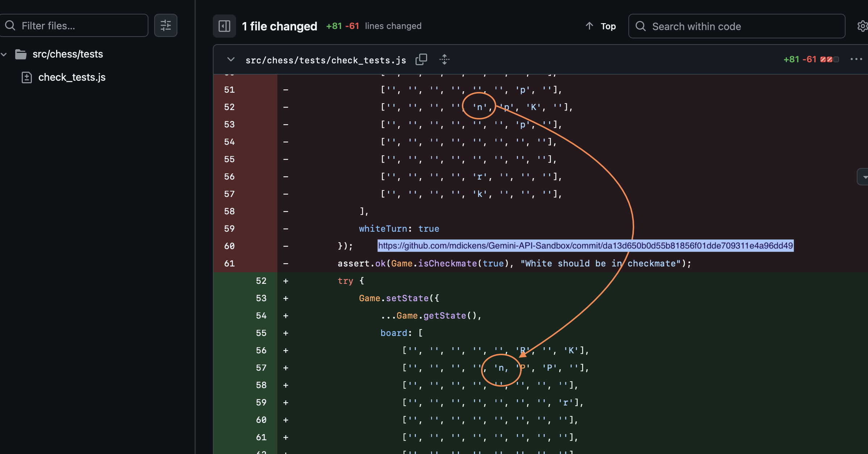Select added line number 57

261,368
